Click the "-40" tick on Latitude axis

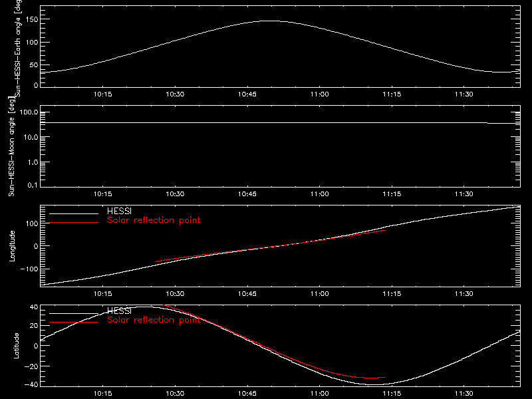pos(31,385)
